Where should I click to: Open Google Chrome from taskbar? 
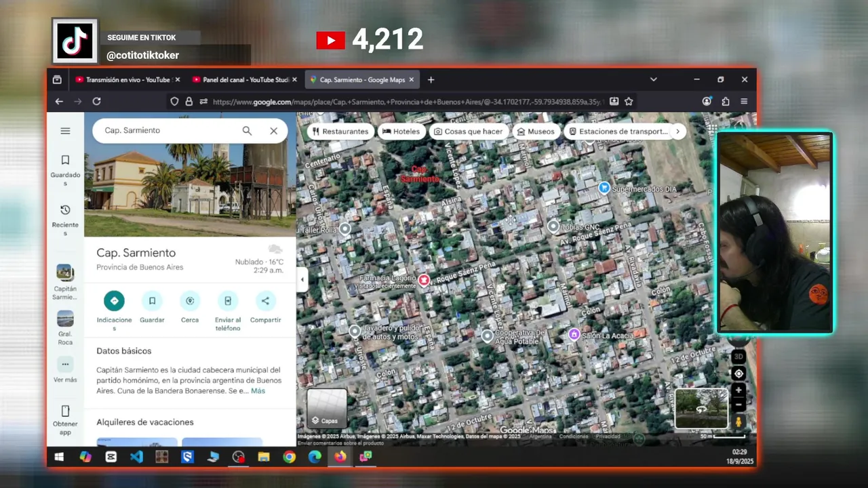(289, 457)
